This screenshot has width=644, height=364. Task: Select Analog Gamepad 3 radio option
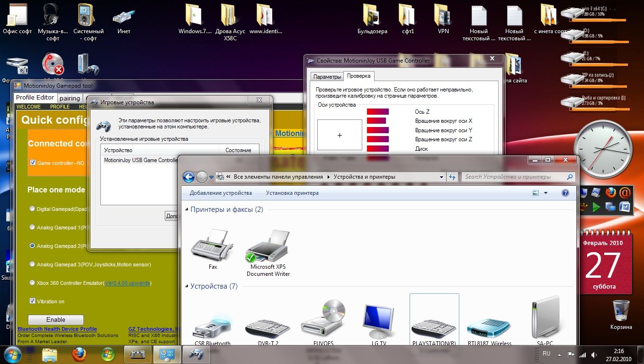click(32, 264)
